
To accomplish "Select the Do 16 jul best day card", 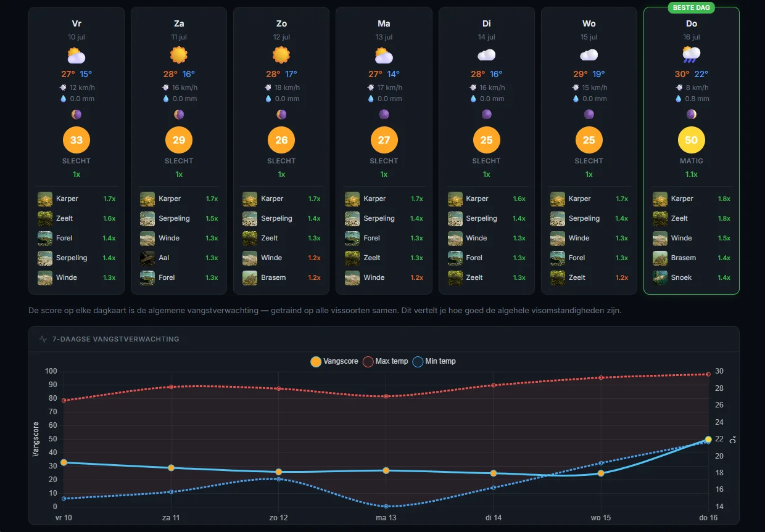I will (x=691, y=150).
